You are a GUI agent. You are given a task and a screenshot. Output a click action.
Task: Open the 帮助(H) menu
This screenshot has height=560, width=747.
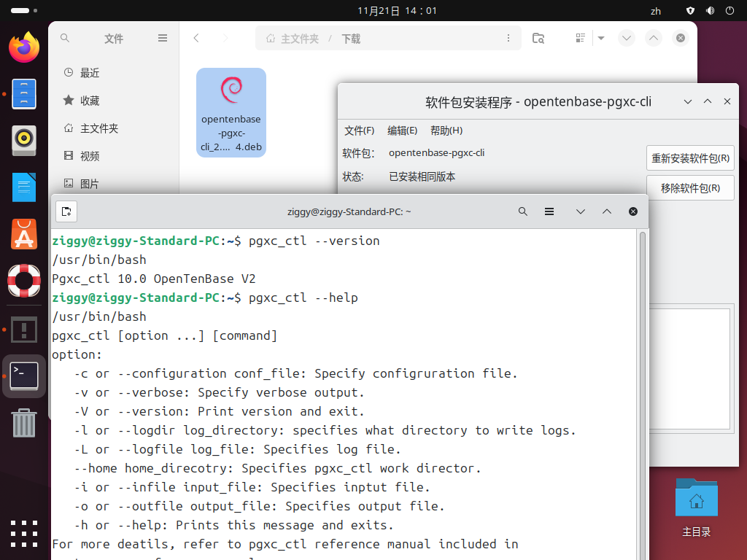[x=446, y=131]
